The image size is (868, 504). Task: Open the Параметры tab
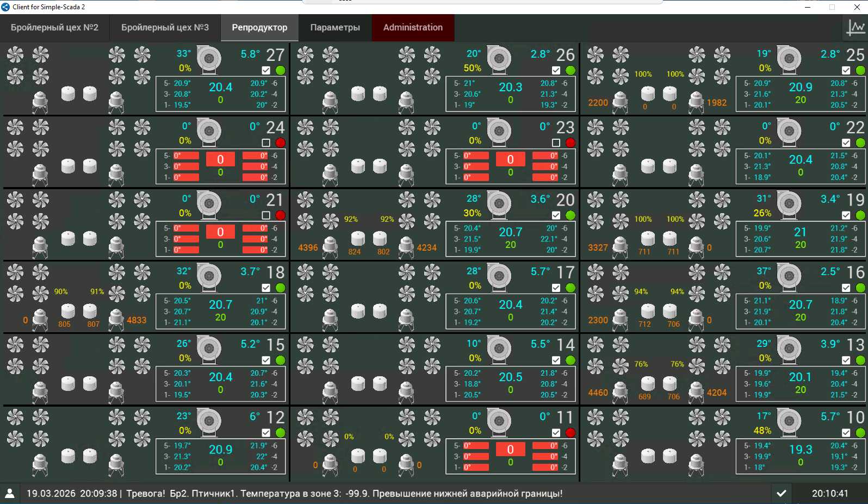click(x=335, y=27)
